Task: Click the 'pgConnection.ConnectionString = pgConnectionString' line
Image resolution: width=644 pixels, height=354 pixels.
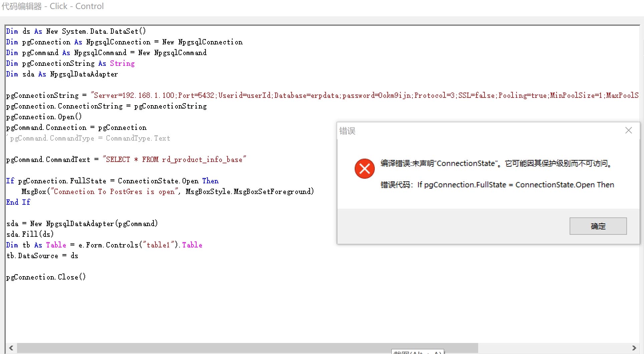Action: (106, 106)
